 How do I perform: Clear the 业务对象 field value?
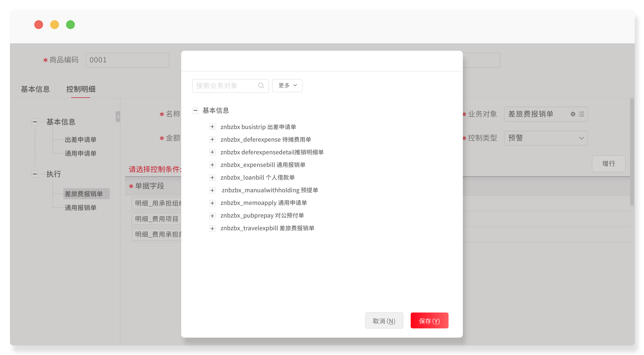pyautogui.click(x=573, y=114)
